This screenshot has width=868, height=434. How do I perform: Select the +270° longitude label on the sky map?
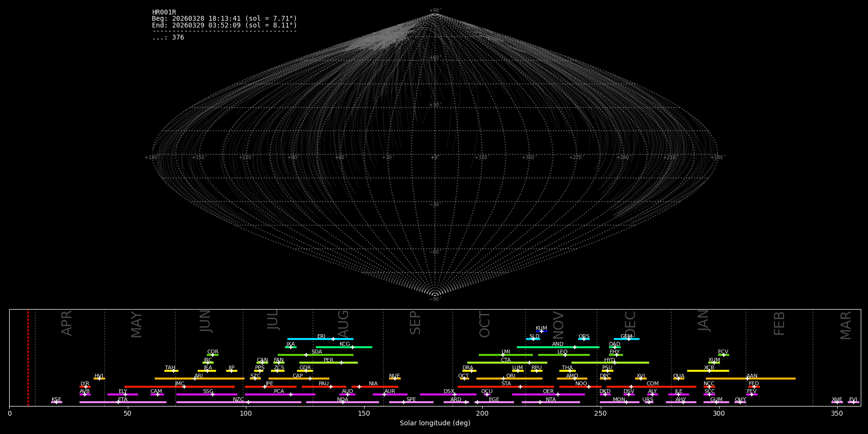pos(575,158)
